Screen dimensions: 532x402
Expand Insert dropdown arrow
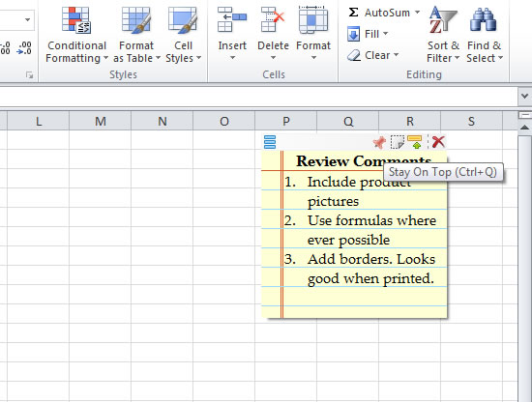pos(232,58)
